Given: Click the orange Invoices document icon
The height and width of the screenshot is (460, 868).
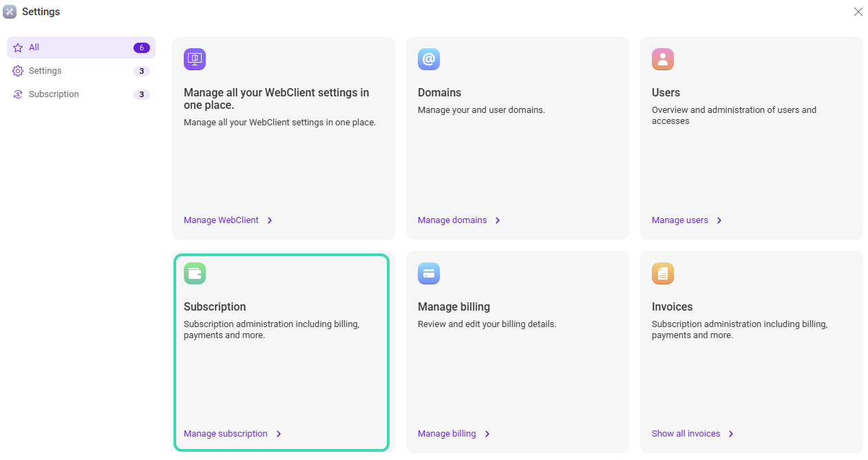Looking at the screenshot, I should click(x=662, y=273).
